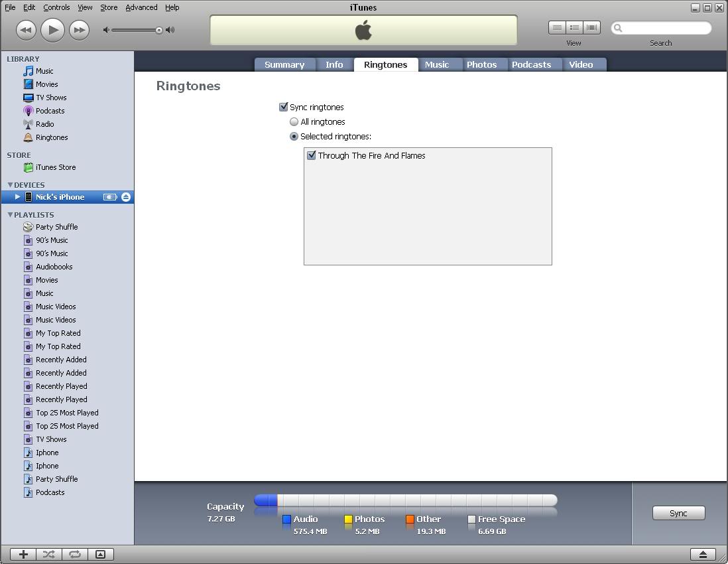The width and height of the screenshot is (728, 564).
Task: Switch to the Summary tab
Action: [284, 64]
